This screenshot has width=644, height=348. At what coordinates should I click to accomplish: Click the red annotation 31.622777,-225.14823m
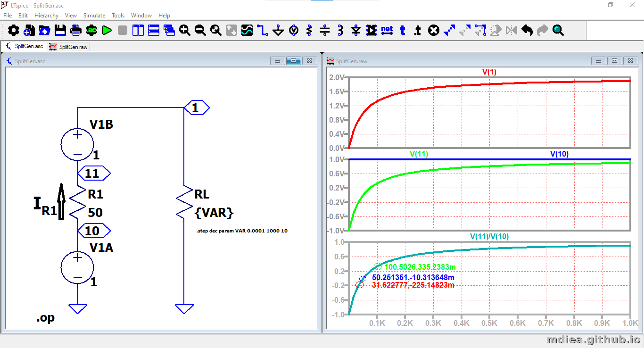pos(413,285)
